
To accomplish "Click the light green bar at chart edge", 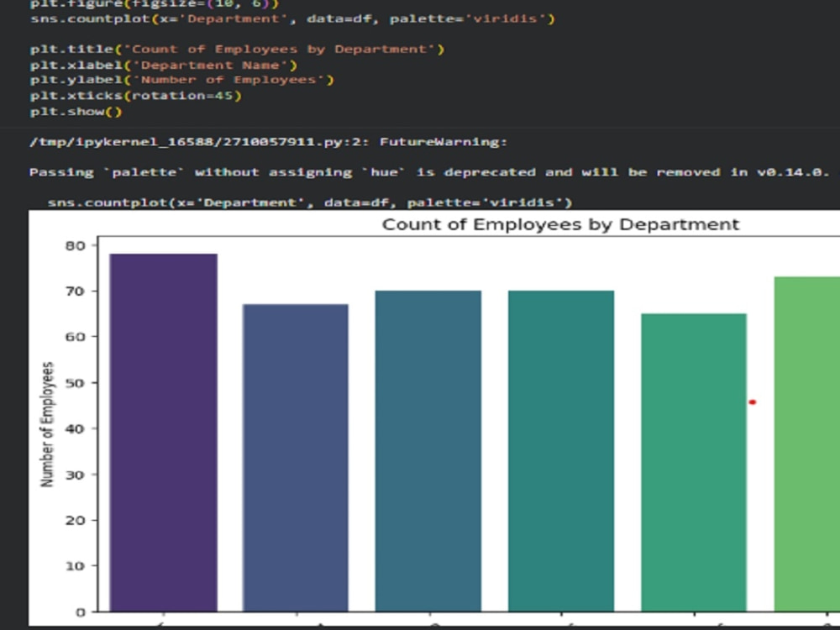I will coord(806,444).
